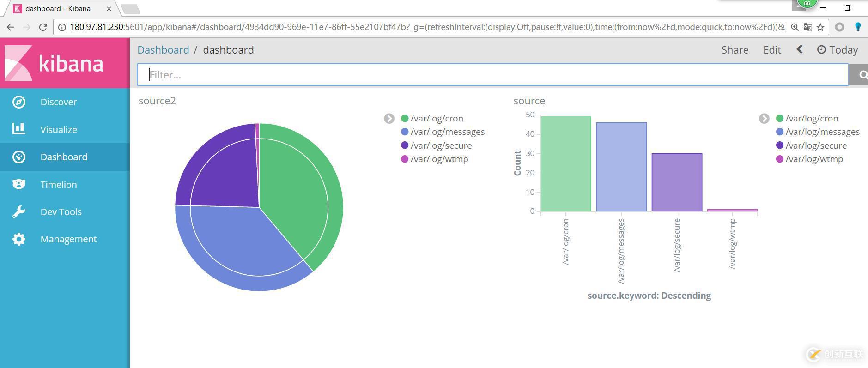868x368 pixels.
Task: Click the /var/log/secure legend color dot in bar chart
Action: point(780,145)
